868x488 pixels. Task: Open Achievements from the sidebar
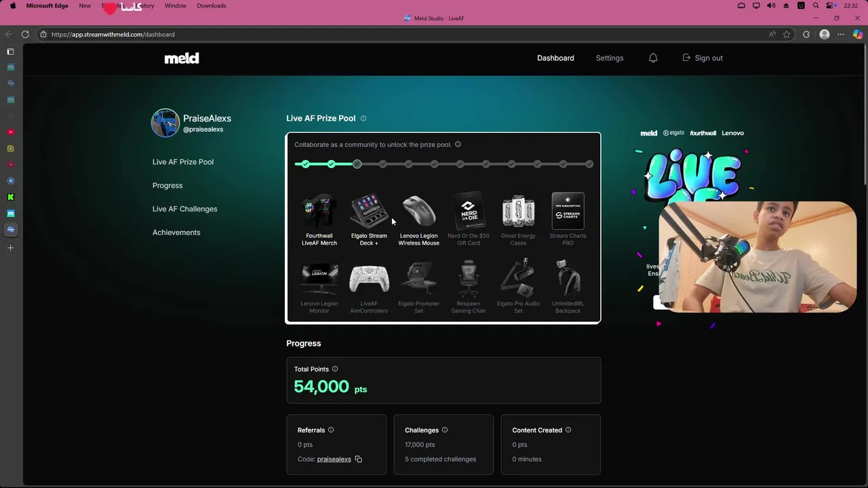click(x=176, y=232)
